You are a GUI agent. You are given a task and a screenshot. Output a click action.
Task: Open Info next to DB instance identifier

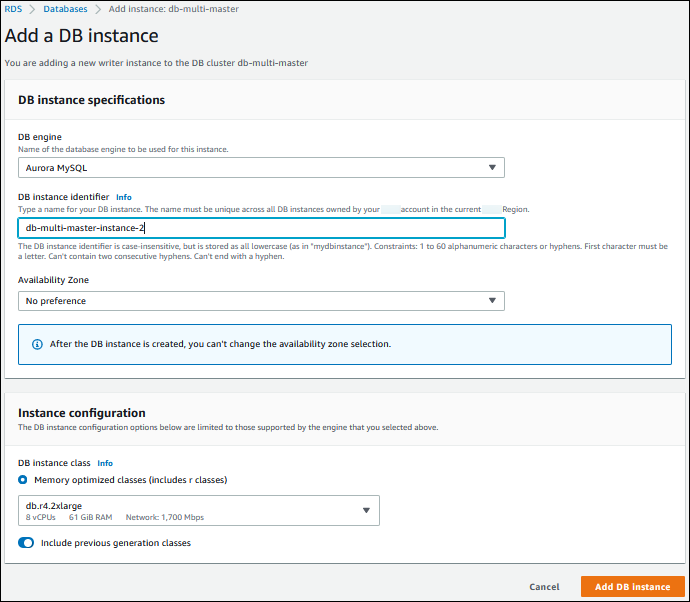(x=123, y=197)
